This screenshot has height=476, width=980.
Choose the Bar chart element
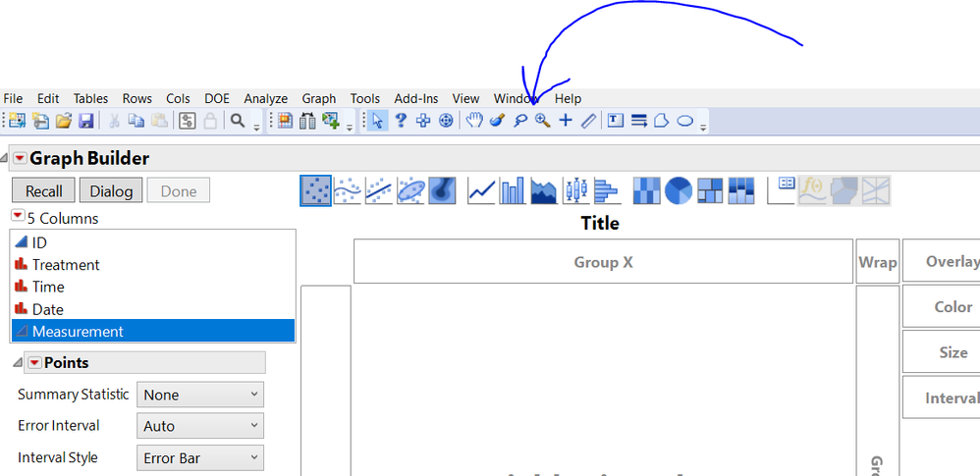coord(513,190)
